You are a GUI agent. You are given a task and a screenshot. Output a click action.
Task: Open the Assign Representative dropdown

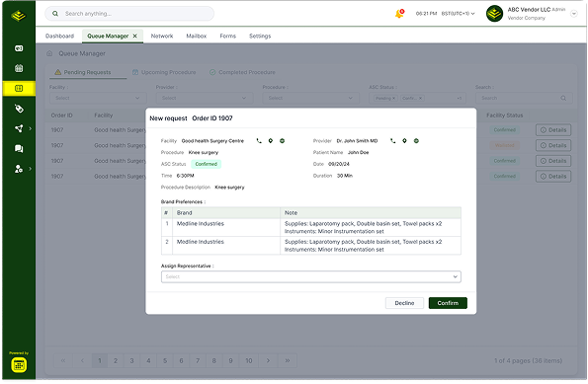click(x=311, y=276)
